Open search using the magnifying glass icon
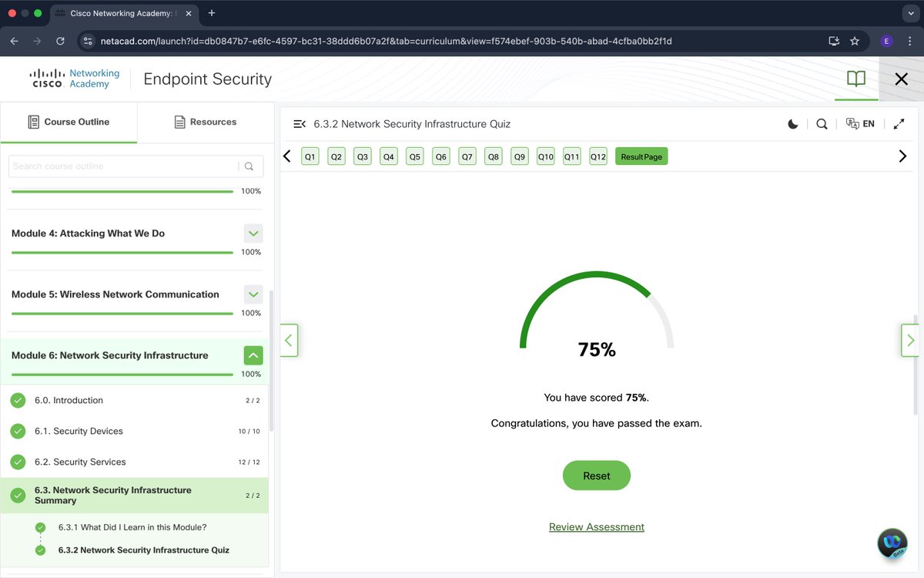This screenshot has width=924, height=578. click(822, 123)
